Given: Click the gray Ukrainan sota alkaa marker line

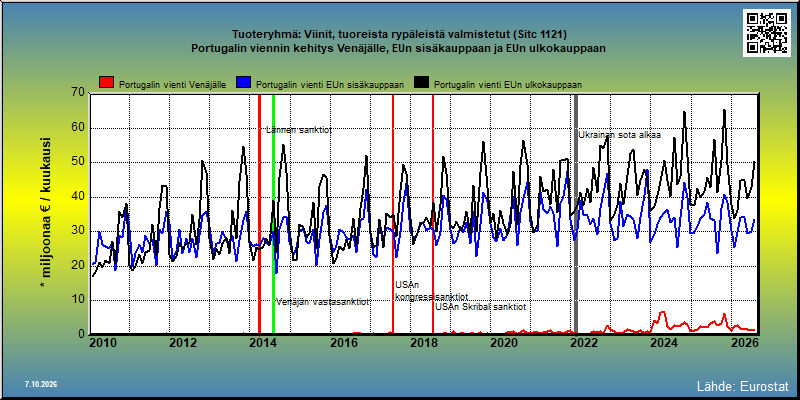Looking at the screenshot, I should click(x=576, y=214).
